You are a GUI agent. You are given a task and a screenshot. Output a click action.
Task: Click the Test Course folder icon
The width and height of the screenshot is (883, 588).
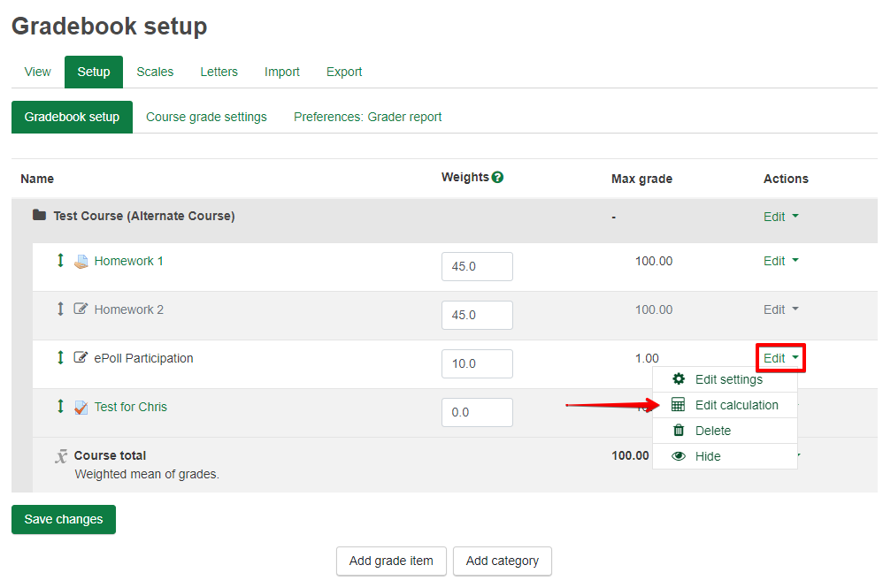tap(39, 216)
